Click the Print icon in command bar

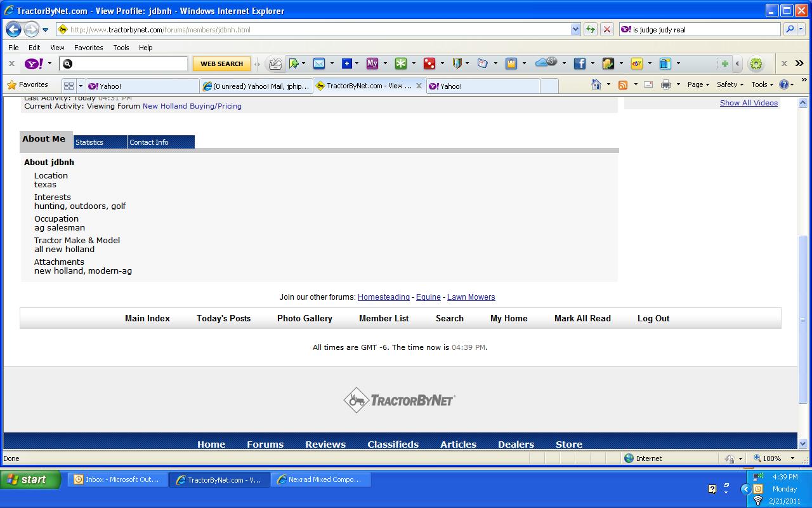point(665,84)
